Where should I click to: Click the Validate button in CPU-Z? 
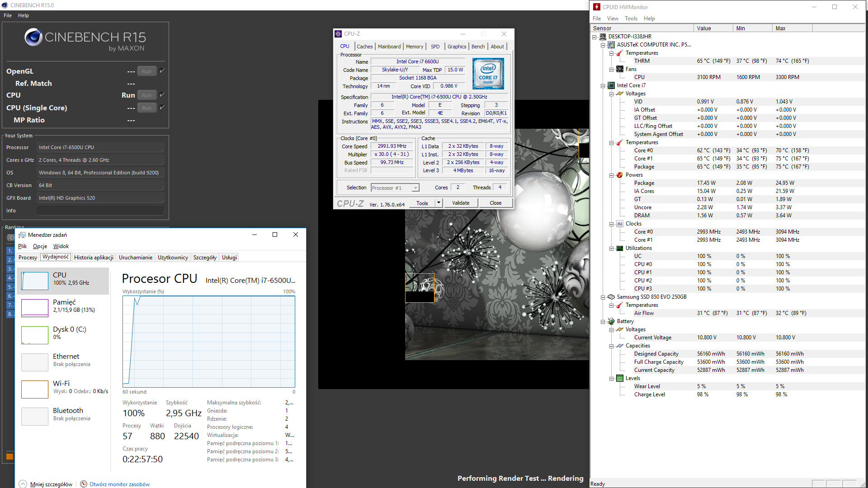460,203
